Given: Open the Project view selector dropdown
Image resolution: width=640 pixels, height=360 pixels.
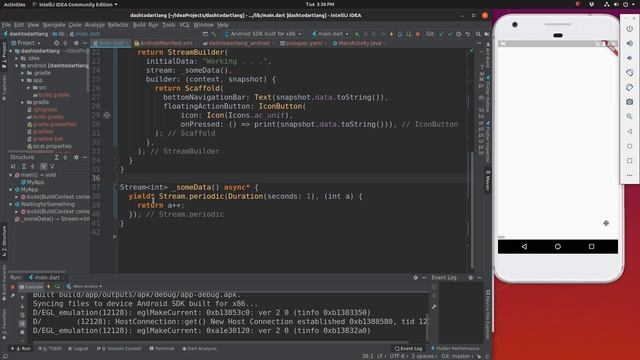Looking at the screenshot, I should tap(26, 43).
